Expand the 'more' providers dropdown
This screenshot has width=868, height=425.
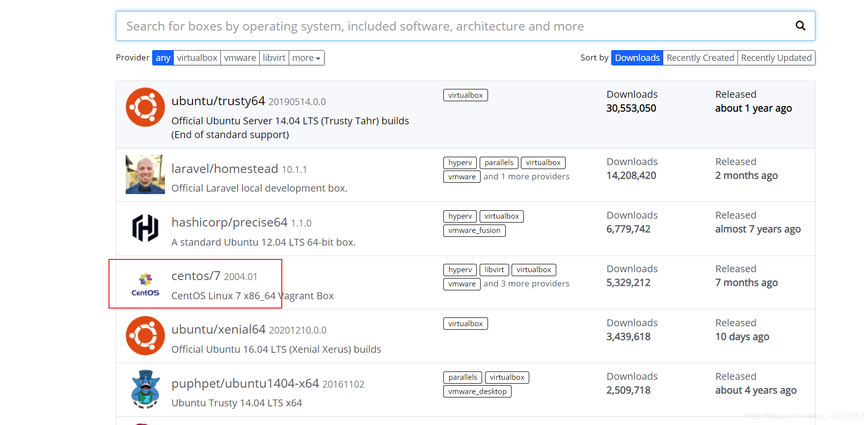pos(306,58)
